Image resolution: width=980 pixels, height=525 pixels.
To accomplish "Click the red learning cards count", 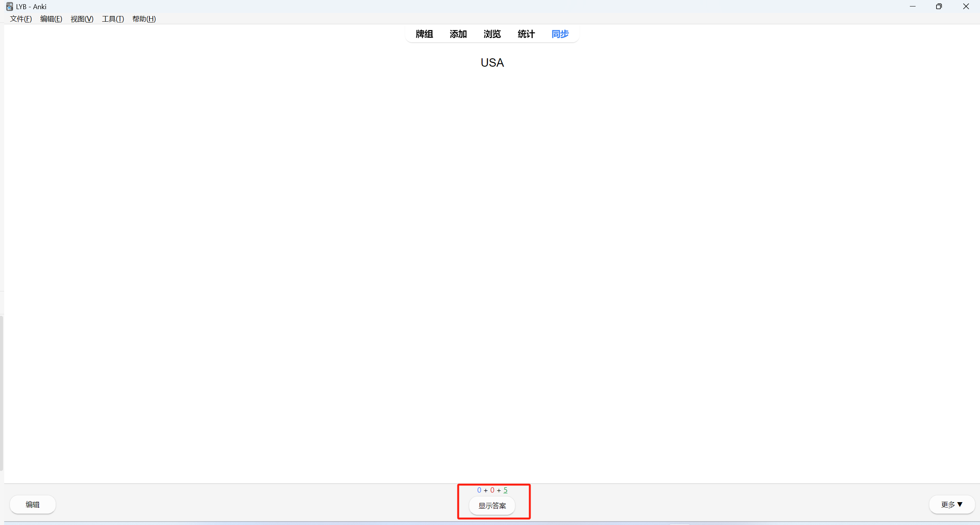I will pos(492,490).
